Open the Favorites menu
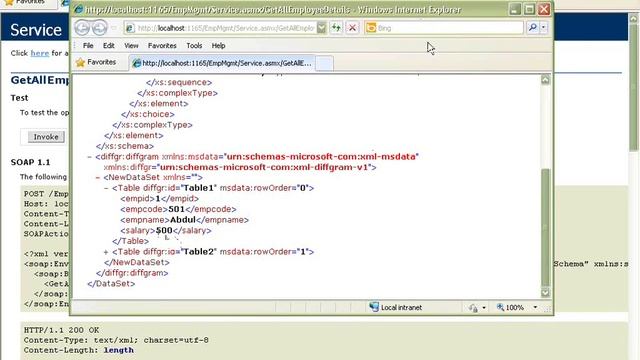The image size is (640, 360). click(x=162, y=46)
